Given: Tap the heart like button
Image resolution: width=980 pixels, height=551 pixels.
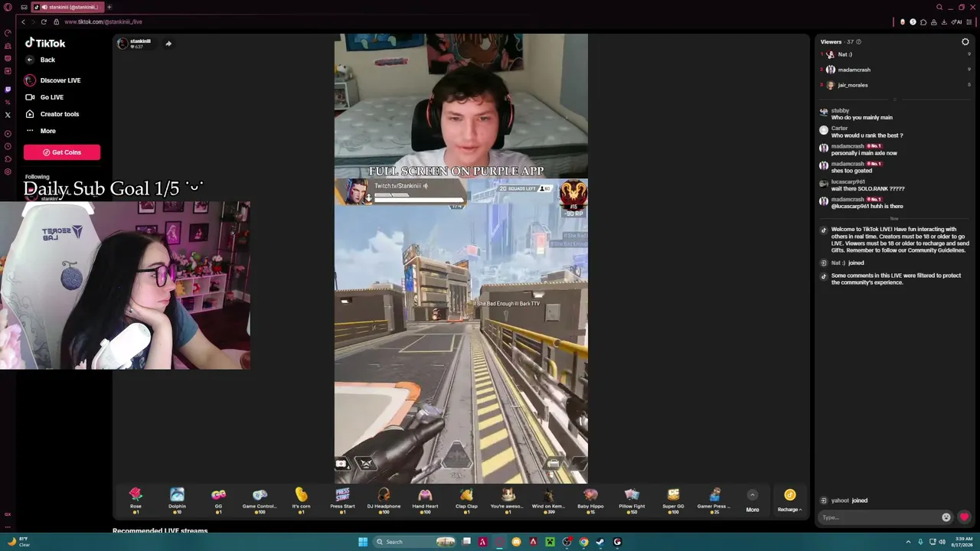Looking at the screenshot, I should (964, 517).
